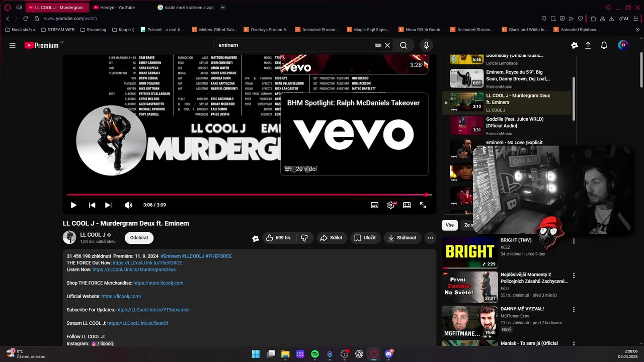Open the YouTube hamburger guide menu

tap(12, 45)
